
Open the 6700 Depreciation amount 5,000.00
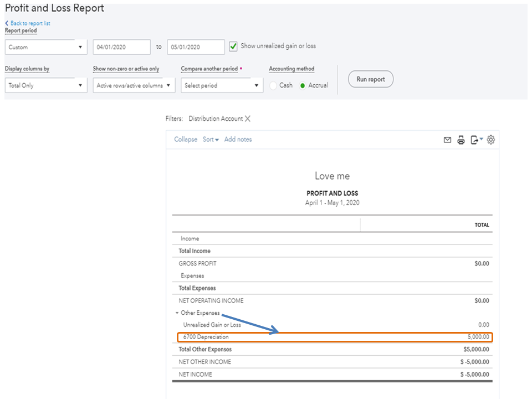[478, 337]
